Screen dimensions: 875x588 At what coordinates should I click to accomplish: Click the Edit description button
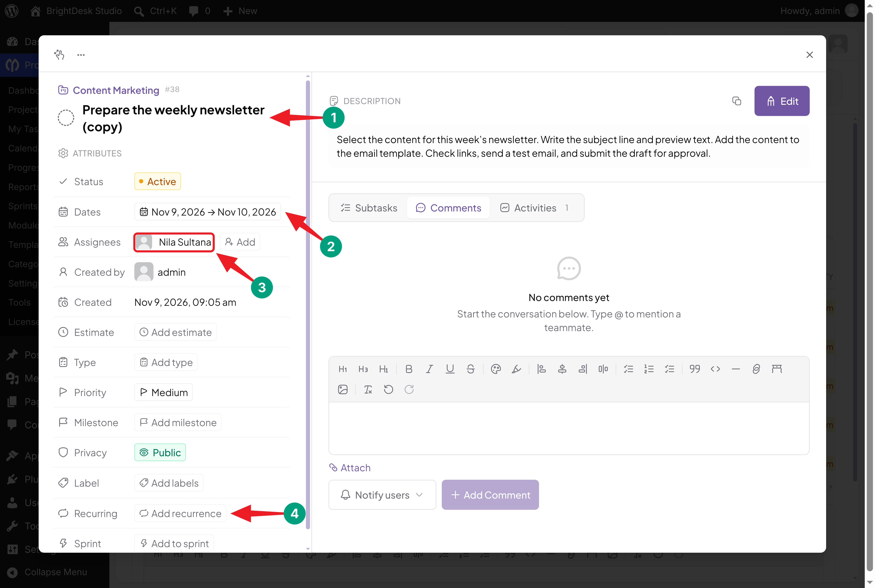[782, 101]
